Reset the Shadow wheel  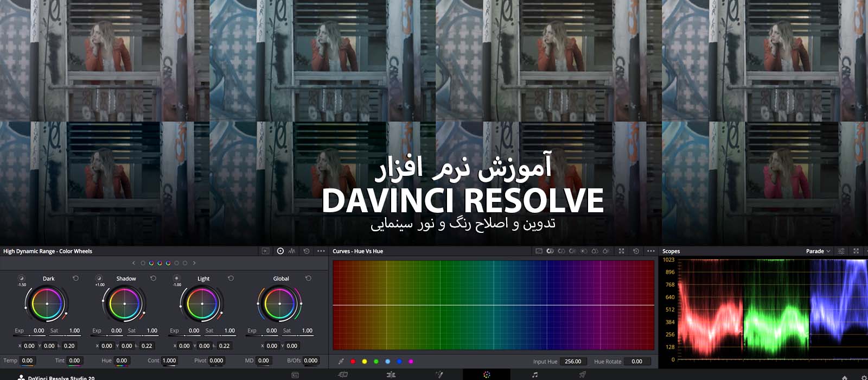154,278
